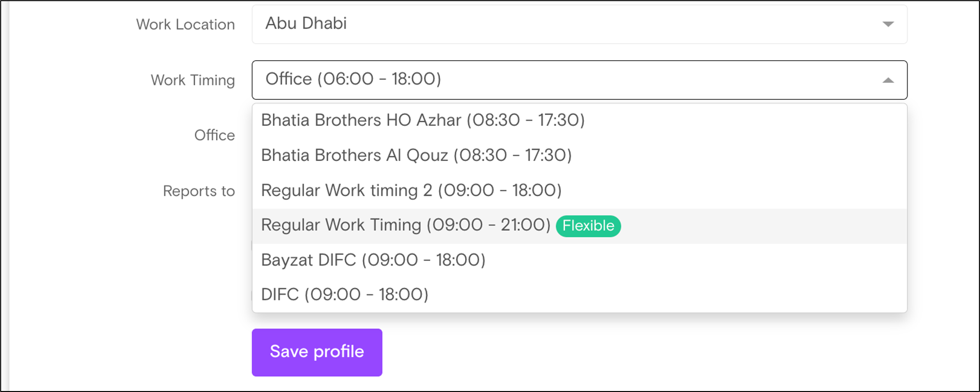
Task: Click the 09:00 - 21:00 time in highlighted option
Action: 489,225
